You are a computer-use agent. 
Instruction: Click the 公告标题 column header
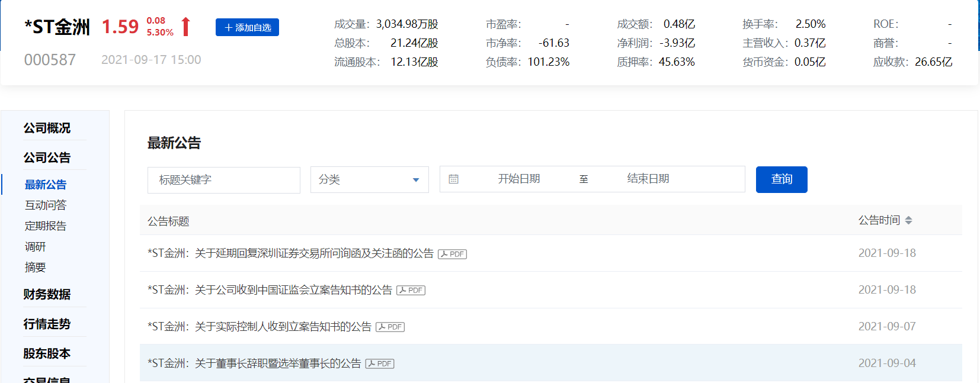[168, 221]
